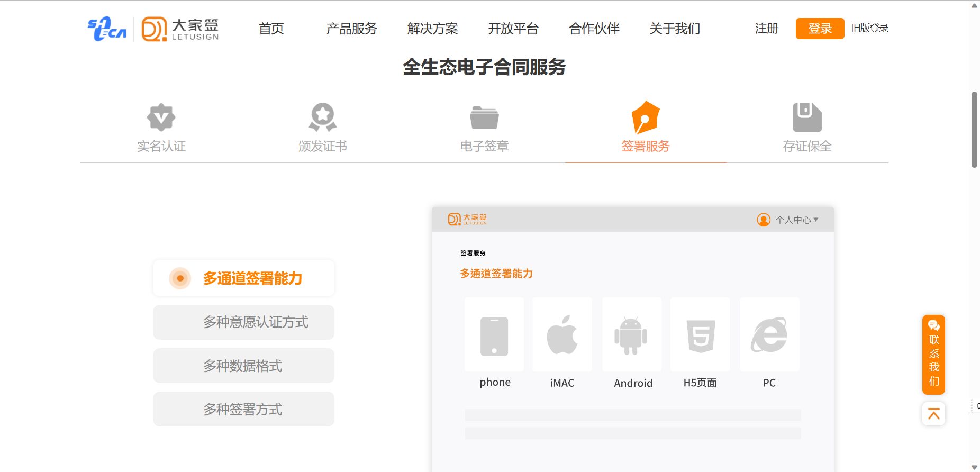Click the scrollbar up arrow

975,5
